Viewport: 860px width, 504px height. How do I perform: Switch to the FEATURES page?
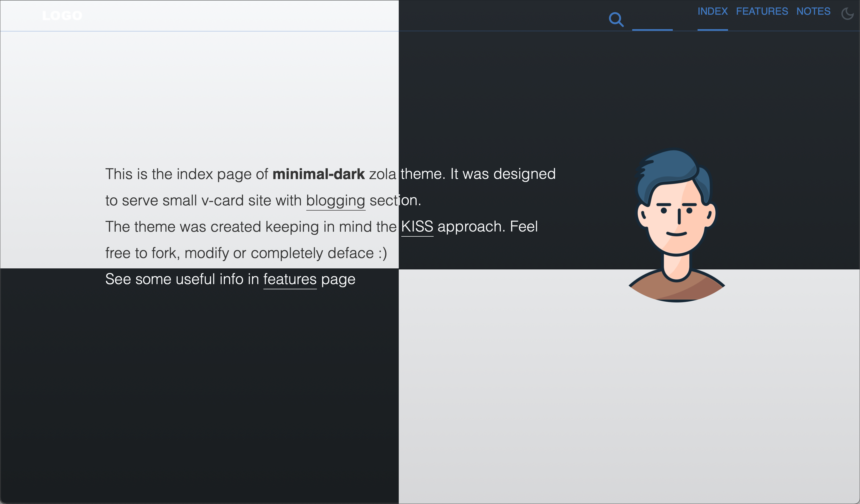(762, 11)
